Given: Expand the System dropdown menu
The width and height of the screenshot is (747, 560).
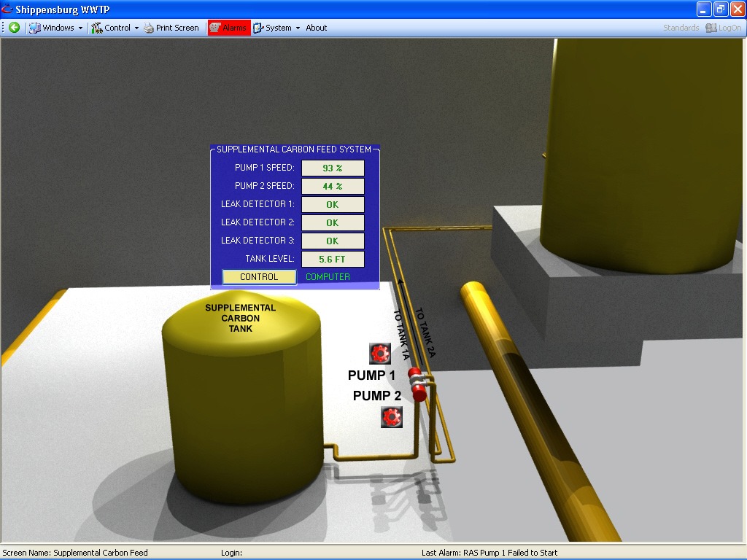Looking at the screenshot, I should pyautogui.click(x=278, y=28).
